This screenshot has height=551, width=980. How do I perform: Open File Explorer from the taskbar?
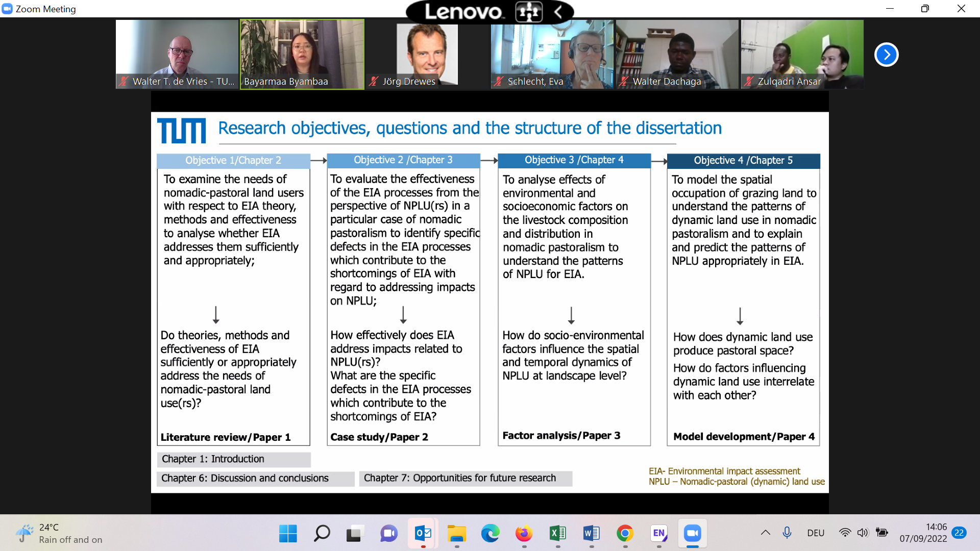pos(457,534)
